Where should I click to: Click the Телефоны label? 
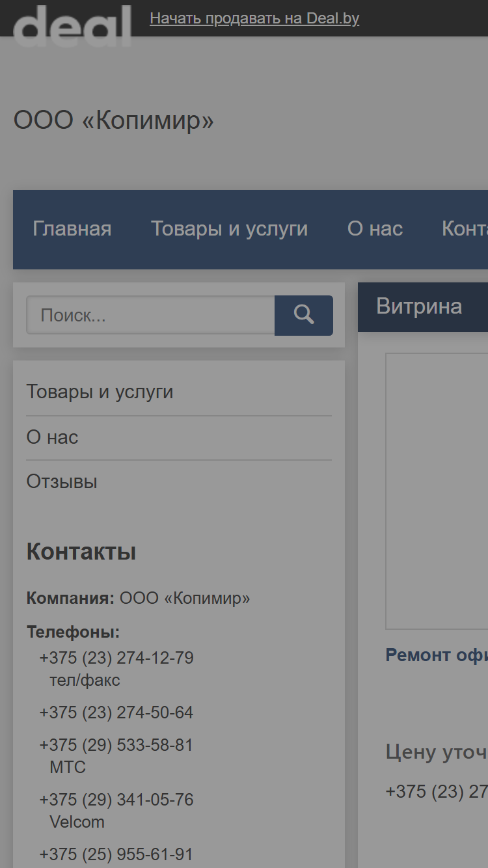click(x=73, y=632)
